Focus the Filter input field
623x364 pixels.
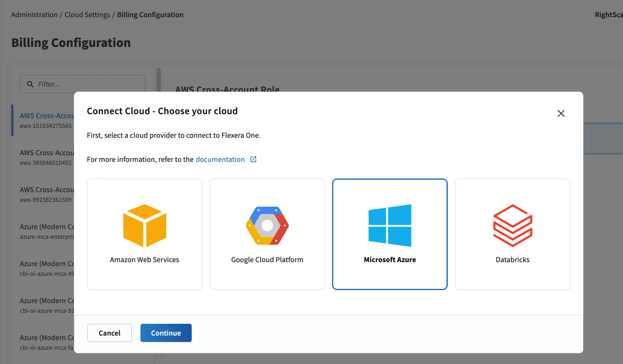tap(82, 84)
